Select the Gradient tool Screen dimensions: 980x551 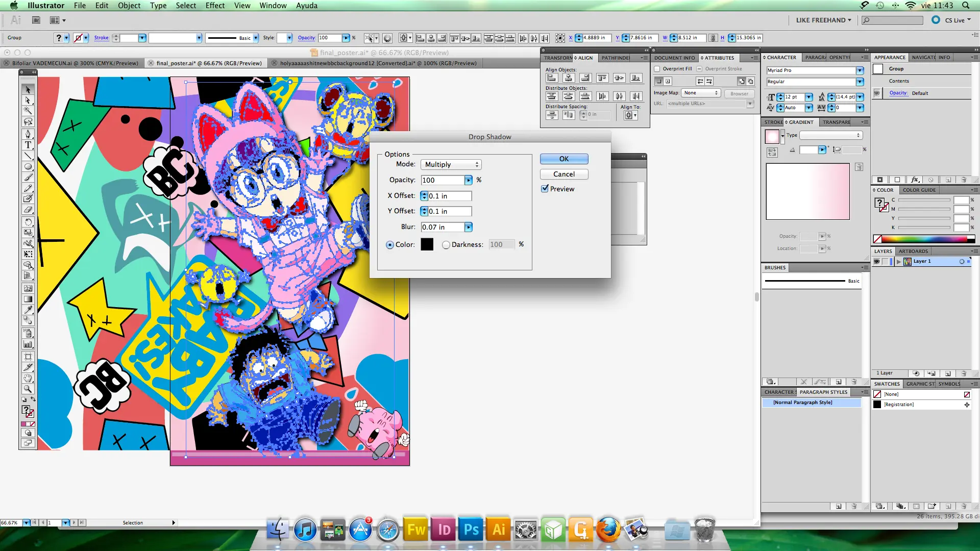[x=28, y=299]
